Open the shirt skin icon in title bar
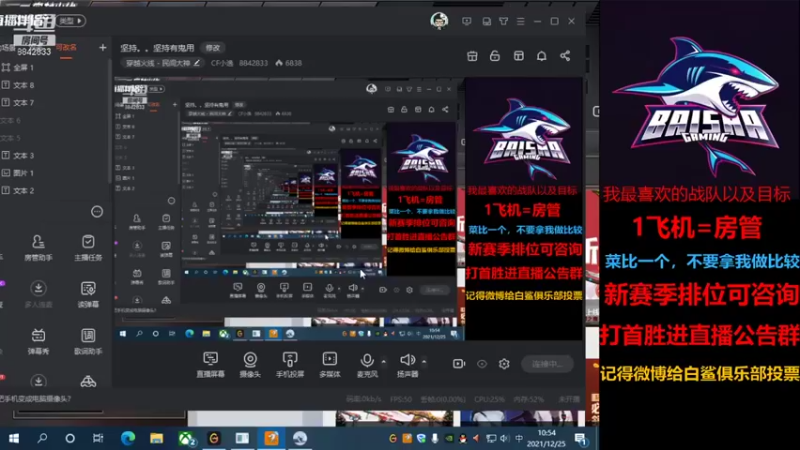 [x=504, y=21]
